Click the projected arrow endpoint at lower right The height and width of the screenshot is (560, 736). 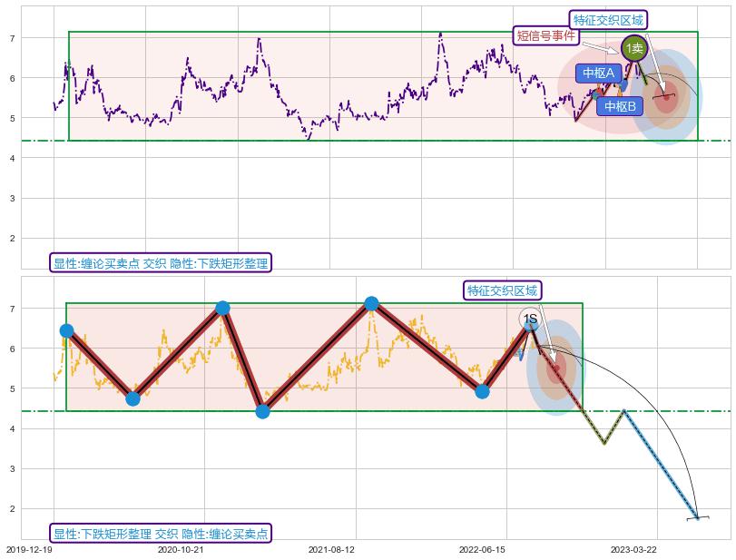[697, 517]
